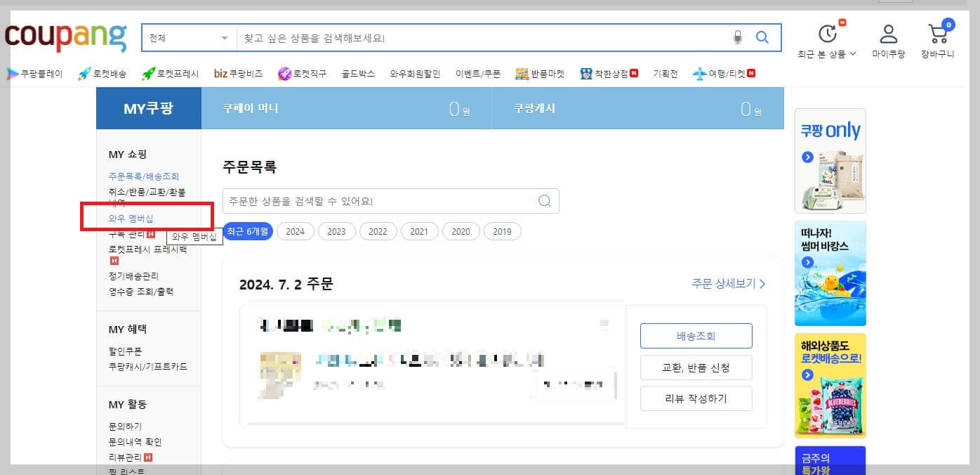This screenshot has height=475, width=980.
Task: Click order search magnifier icon
Action: tap(544, 201)
